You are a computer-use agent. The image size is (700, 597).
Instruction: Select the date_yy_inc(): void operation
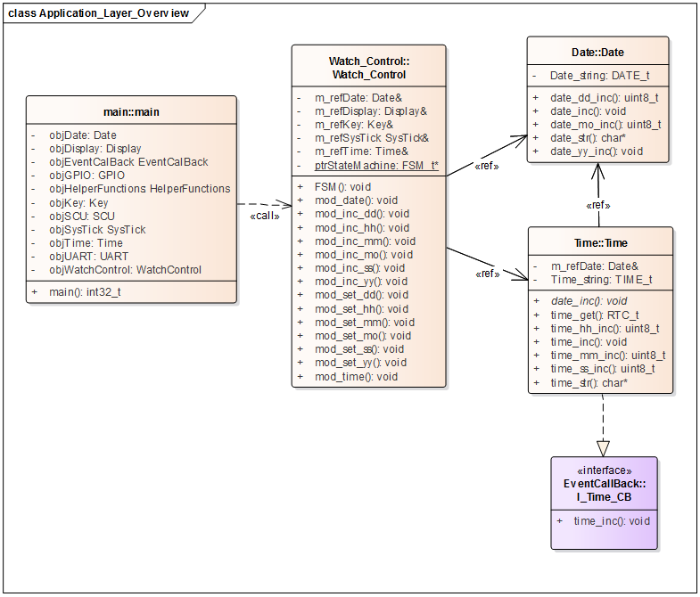click(597, 151)
